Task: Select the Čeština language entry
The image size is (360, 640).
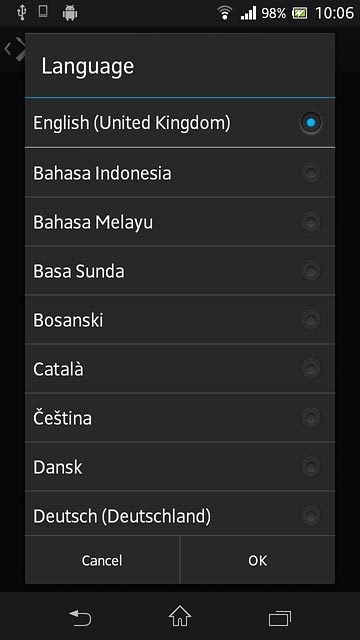Action: 180,418
